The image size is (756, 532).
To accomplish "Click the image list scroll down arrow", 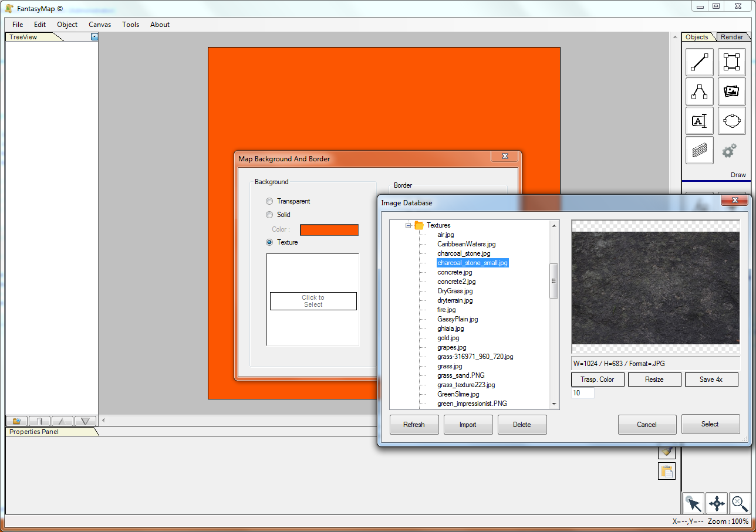I will point(553,404).
